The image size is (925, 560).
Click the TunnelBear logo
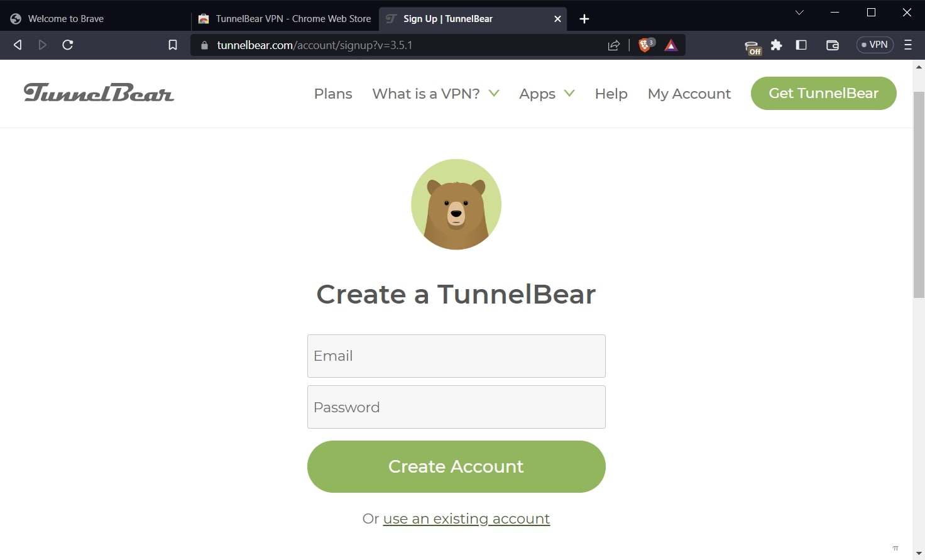[x=99, y=93]
